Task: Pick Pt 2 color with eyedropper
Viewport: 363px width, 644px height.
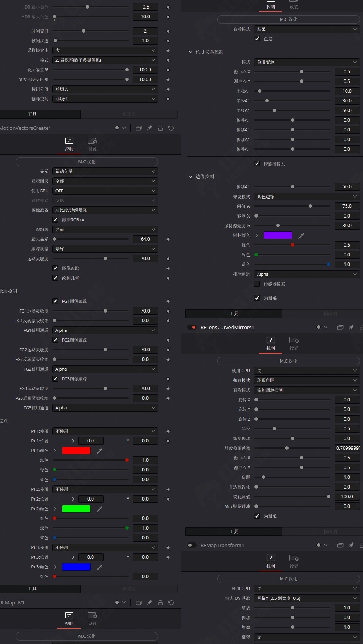Action: [100, 509]
